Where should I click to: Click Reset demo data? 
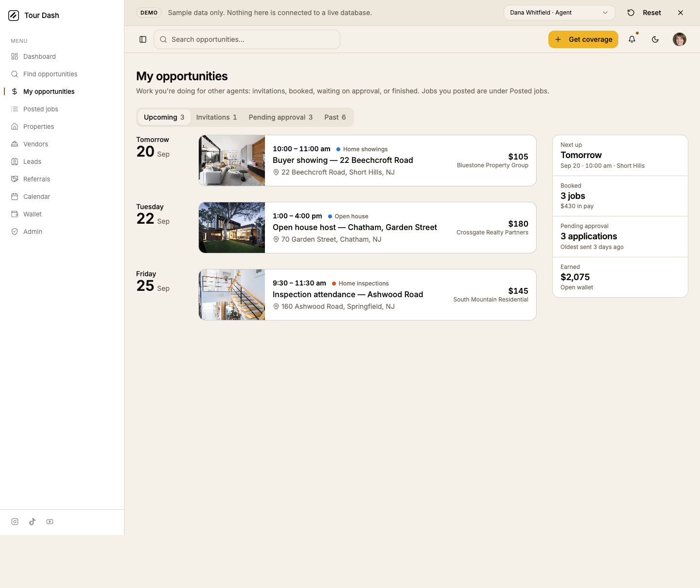click(645, 13)
